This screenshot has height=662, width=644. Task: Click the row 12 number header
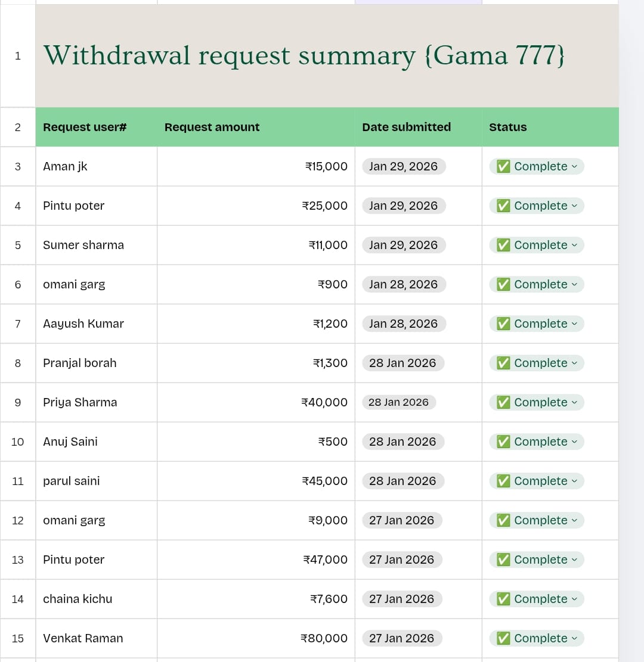18,521
